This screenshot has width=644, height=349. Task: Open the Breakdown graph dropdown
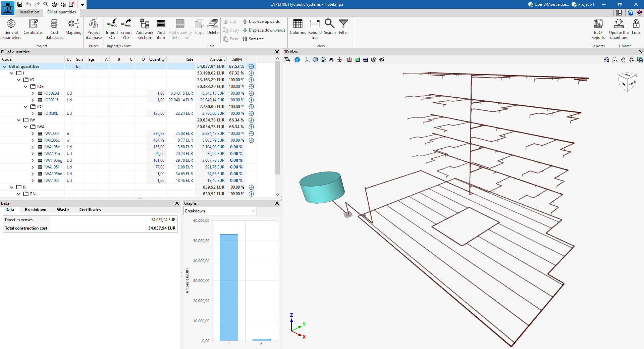click(220, 211)
